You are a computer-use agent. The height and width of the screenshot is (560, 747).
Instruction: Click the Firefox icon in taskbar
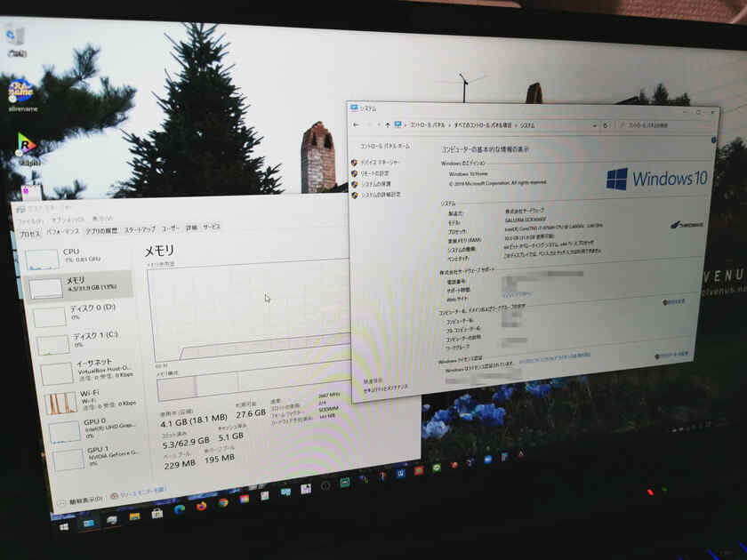pyautogui.click(x=202, y=506)
